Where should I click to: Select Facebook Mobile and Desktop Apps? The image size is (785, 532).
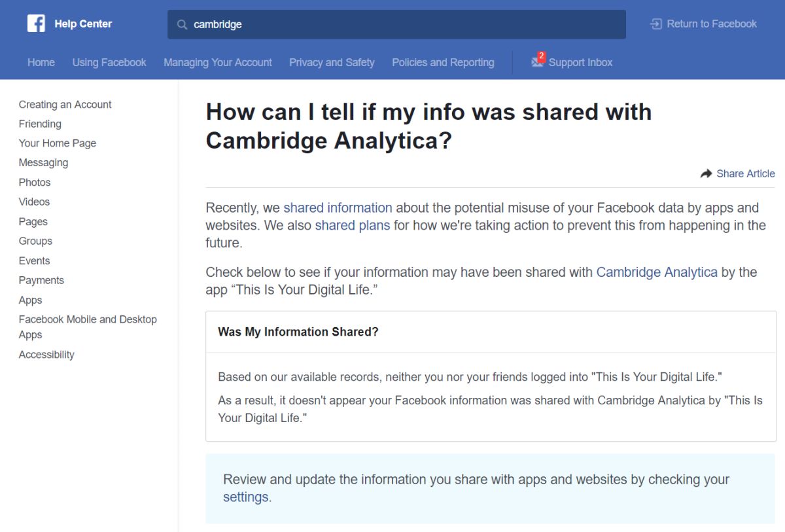point(88,327)
